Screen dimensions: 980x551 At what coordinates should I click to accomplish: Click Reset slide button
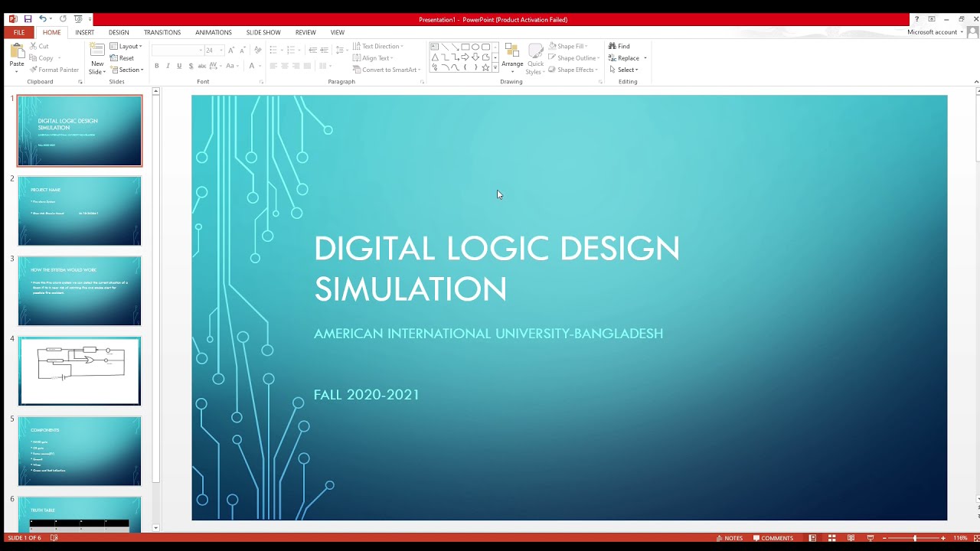[x=122, y=58]
